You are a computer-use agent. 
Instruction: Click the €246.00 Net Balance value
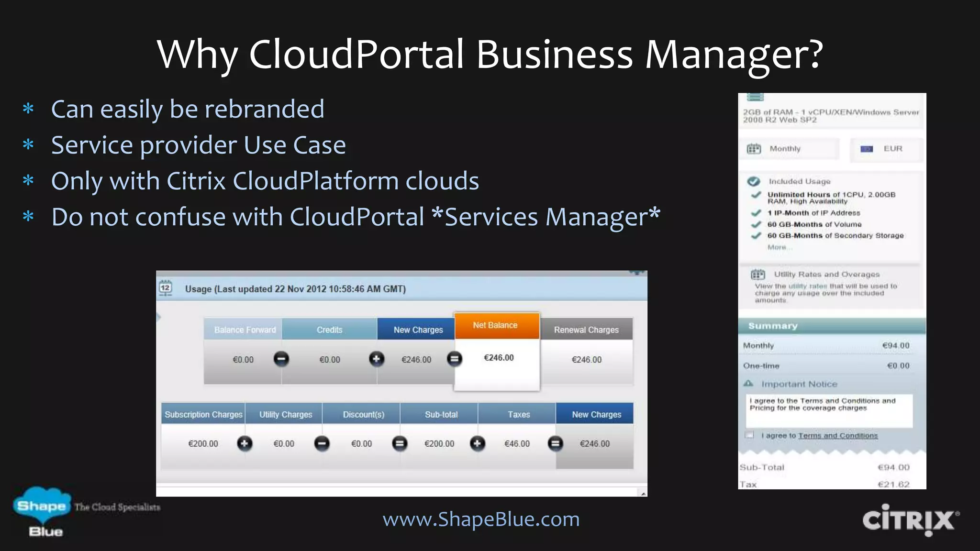499,358
